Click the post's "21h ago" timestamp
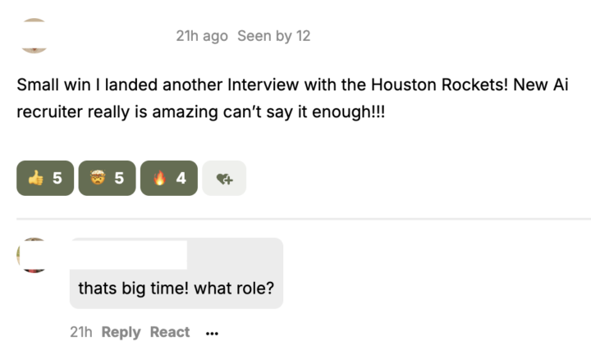This screenshot has width=591, height=364. [x=202, y=36]
